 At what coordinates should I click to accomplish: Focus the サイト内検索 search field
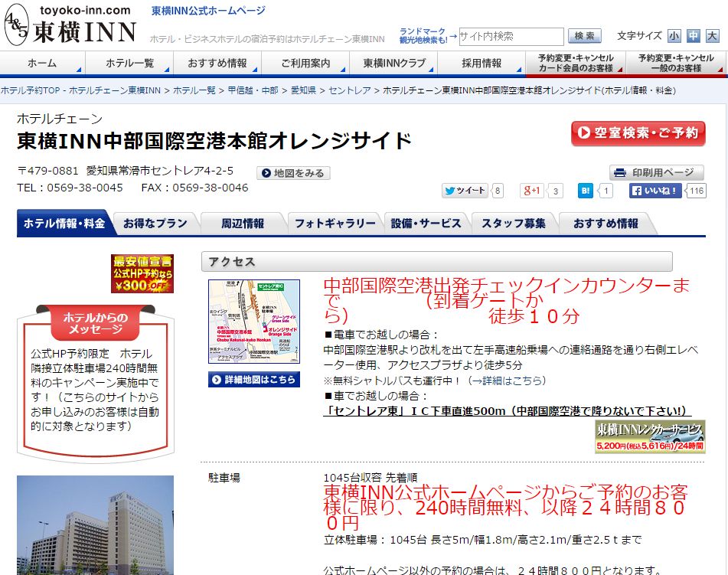511,36
